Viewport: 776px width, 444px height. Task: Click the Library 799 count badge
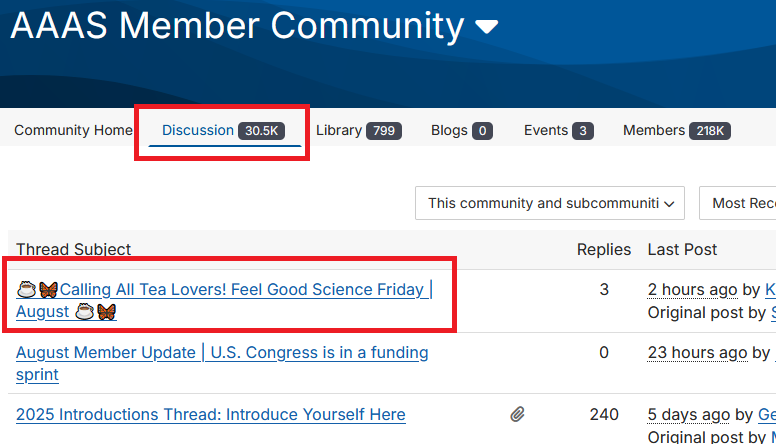click(x=384, y=131)
